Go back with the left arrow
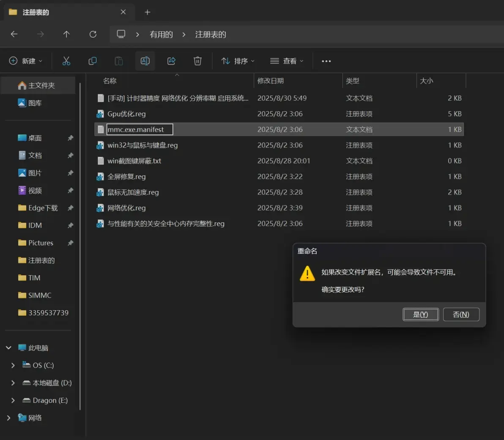This screenshot has width=504, height=440. point(14,34)
